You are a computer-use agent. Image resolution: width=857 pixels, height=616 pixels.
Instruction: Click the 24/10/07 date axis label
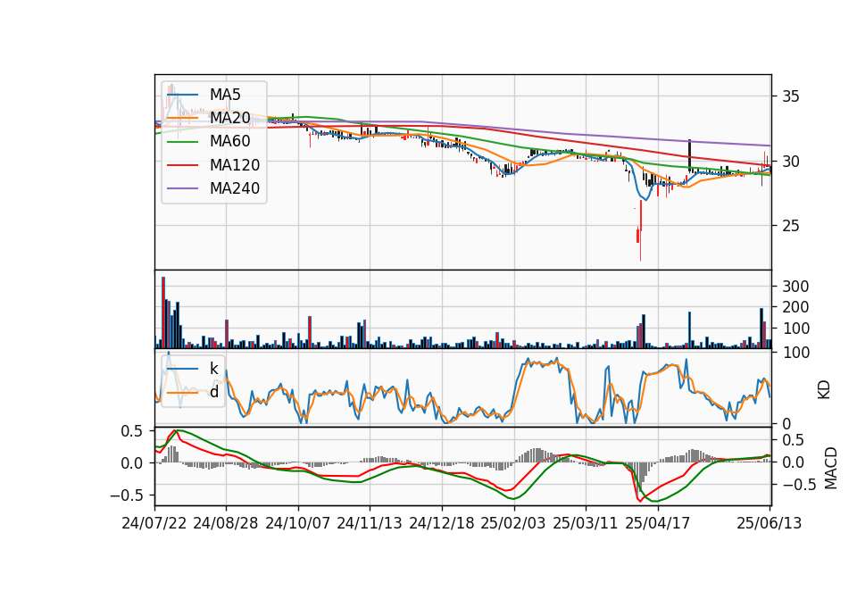click(298, 523)
